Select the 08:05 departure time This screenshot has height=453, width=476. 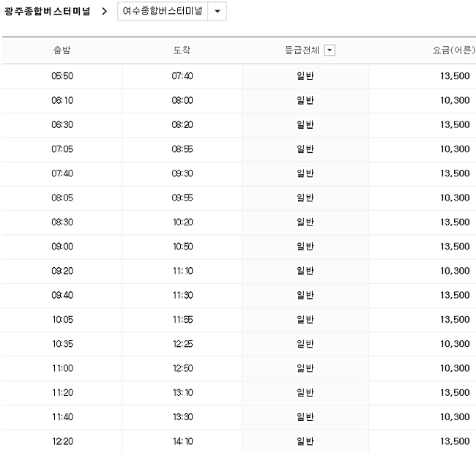pos(62,198)
